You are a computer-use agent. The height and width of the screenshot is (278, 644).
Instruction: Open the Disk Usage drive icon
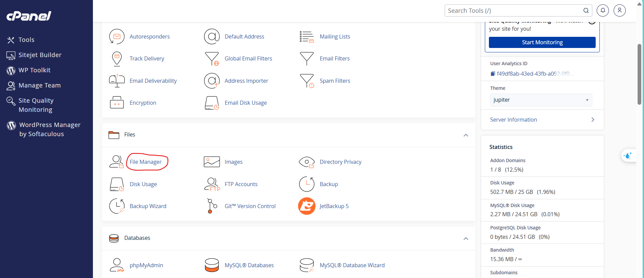(x=117, y=184)
